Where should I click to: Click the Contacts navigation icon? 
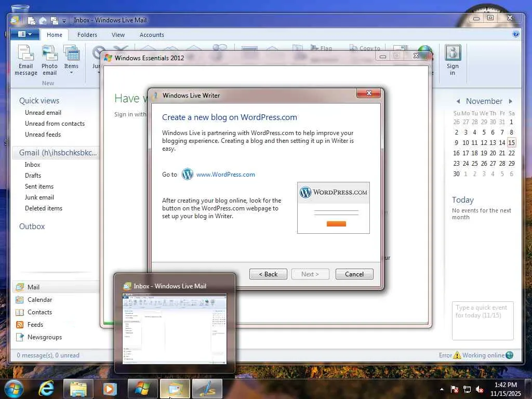pyautogui.click(x=20, y=312)
